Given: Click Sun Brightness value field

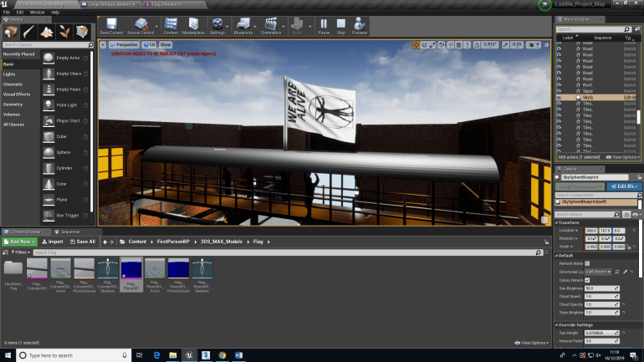Looking at the screenshot, I should point(601,288).
